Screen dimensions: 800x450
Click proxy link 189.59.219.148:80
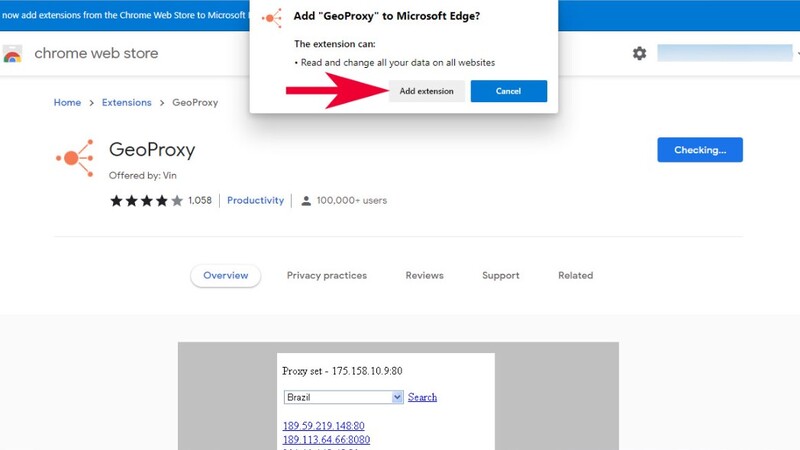(323, 426)
